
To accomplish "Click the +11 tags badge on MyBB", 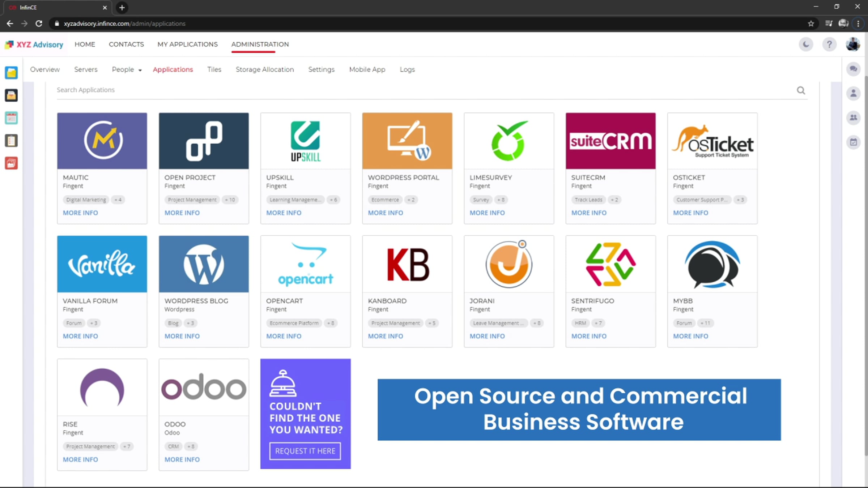I will click(x=705, y=323).
